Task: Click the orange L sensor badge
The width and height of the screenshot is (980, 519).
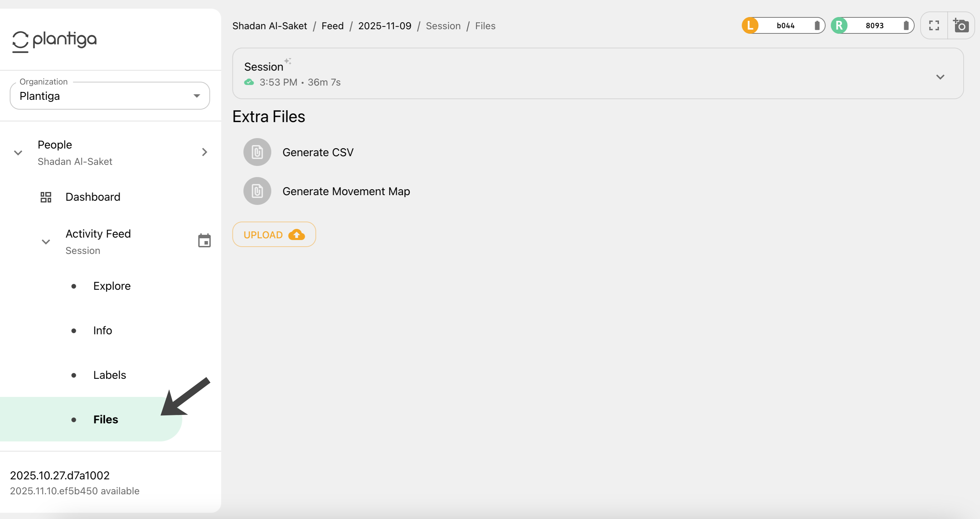Action: point(750,25)
